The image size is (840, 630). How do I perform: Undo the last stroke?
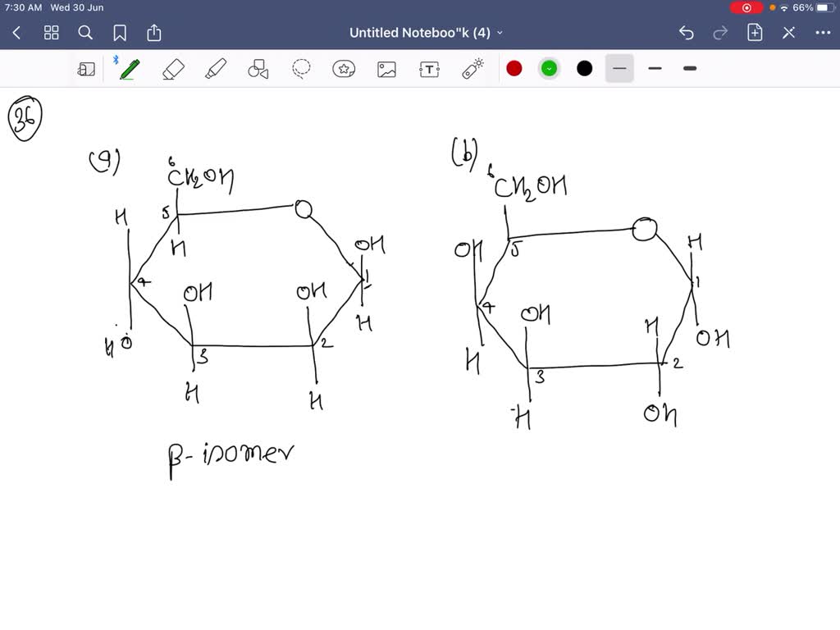tap(686, 33)
